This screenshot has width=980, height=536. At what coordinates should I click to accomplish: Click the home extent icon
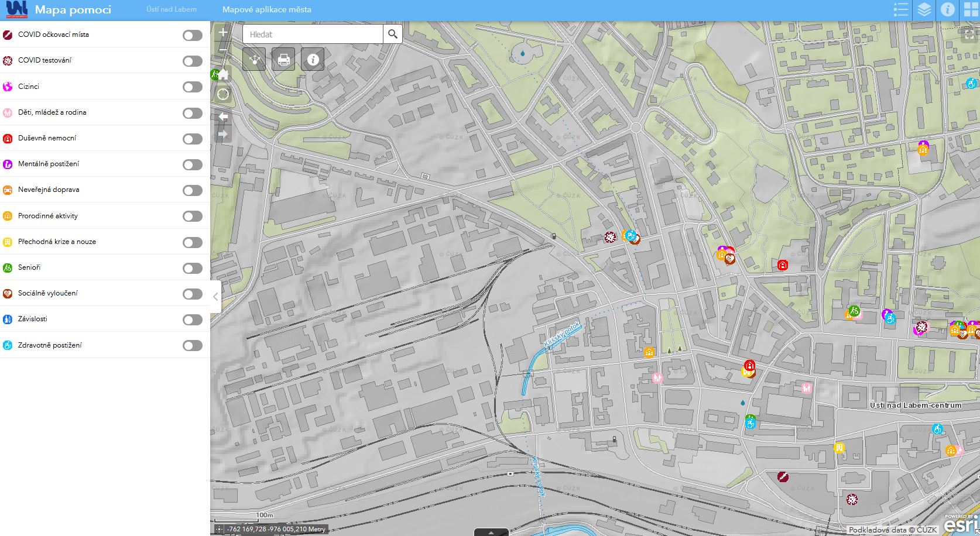coord(222,74)
